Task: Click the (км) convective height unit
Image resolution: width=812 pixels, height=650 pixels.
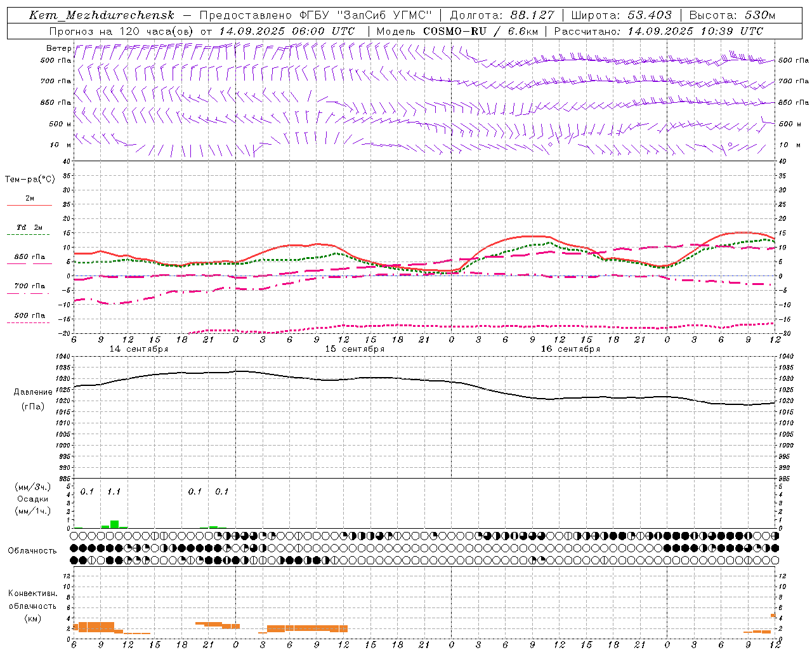Action: 33,618
